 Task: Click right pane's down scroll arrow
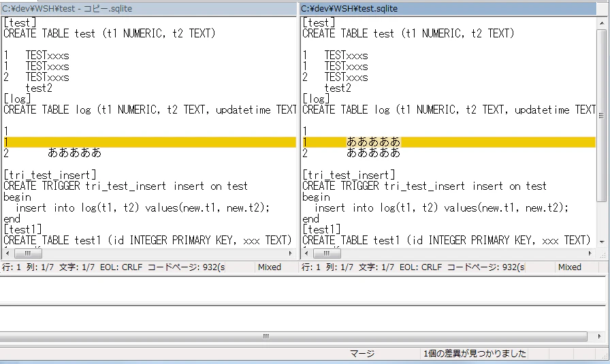coord(602,242)
